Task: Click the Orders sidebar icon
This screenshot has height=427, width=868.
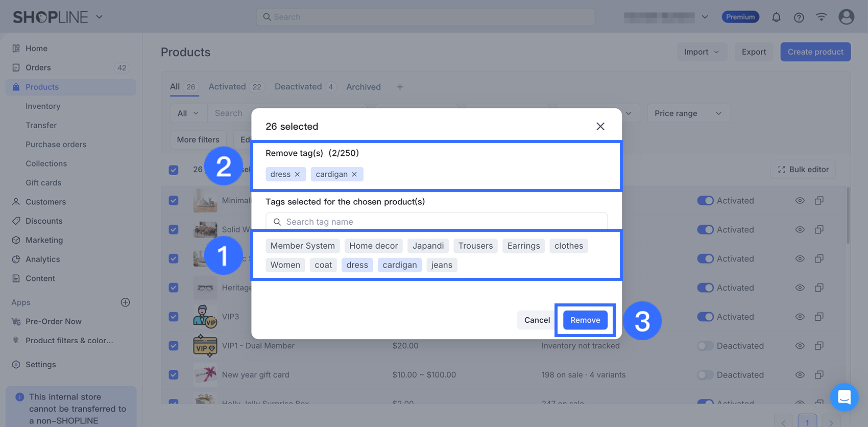Action: (x=16, y=67)
